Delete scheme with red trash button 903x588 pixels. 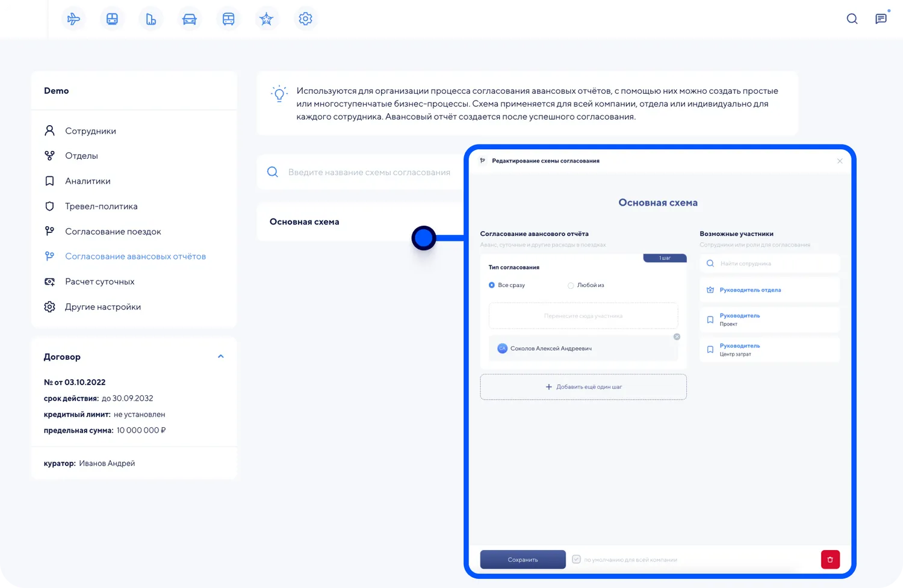[830, 560]
